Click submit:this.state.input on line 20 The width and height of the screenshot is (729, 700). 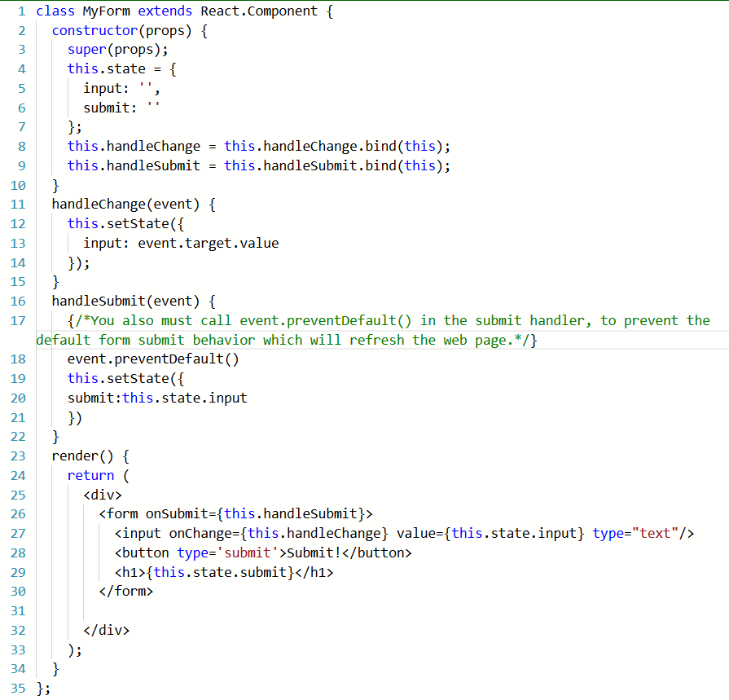click(x=157, y=398)
